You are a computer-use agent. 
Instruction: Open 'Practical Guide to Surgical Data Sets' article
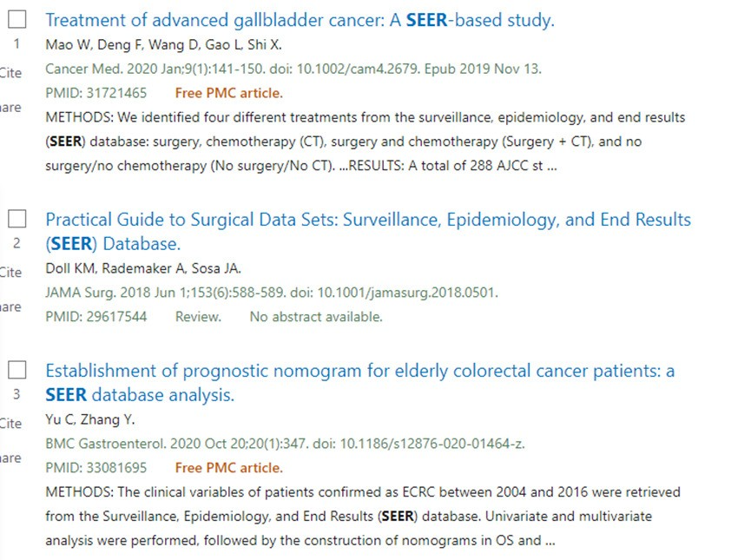[368, 220]
